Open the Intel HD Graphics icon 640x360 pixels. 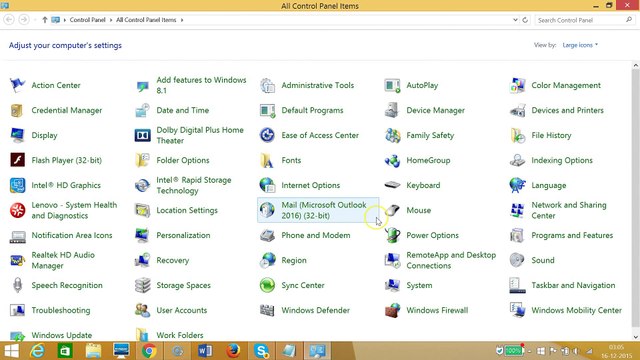17,185
